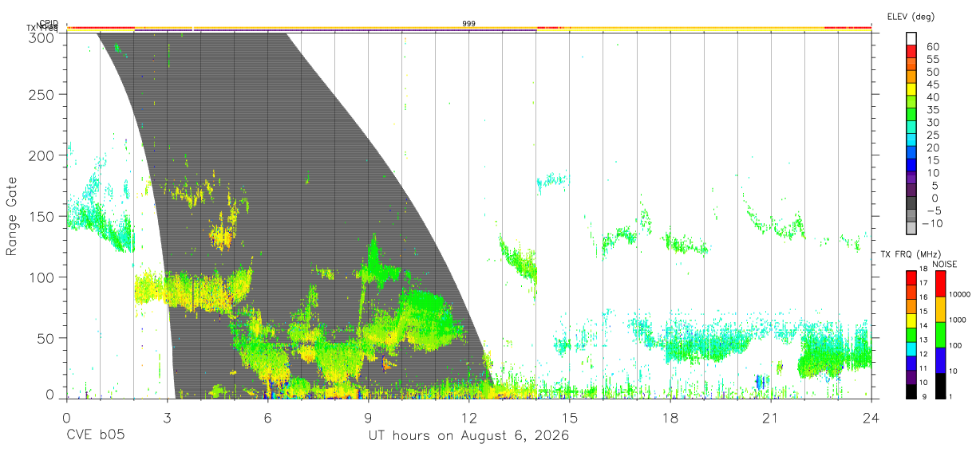Click the '30' label on the ELEV scale

pyautogui.click(x=932, y=122)
